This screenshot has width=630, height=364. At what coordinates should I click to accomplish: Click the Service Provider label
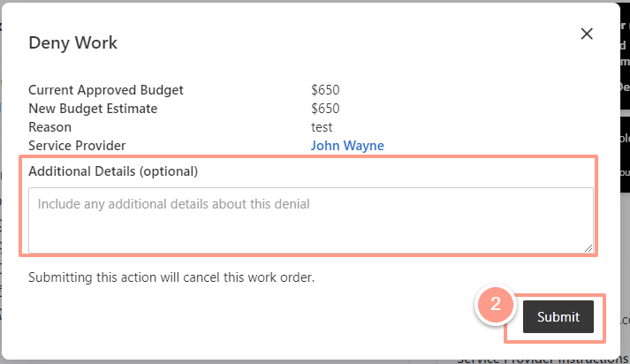point(77,146)
